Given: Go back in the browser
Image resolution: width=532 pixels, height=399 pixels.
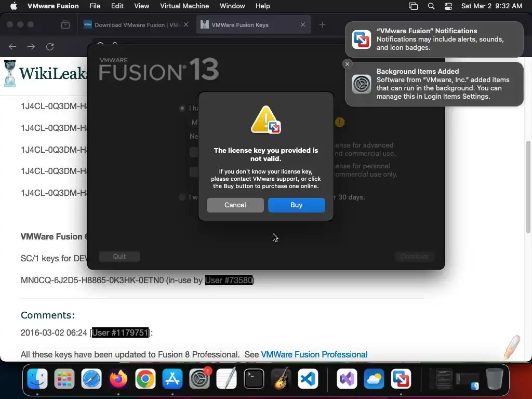Looking at the screenshot, I should pos(12,46).
